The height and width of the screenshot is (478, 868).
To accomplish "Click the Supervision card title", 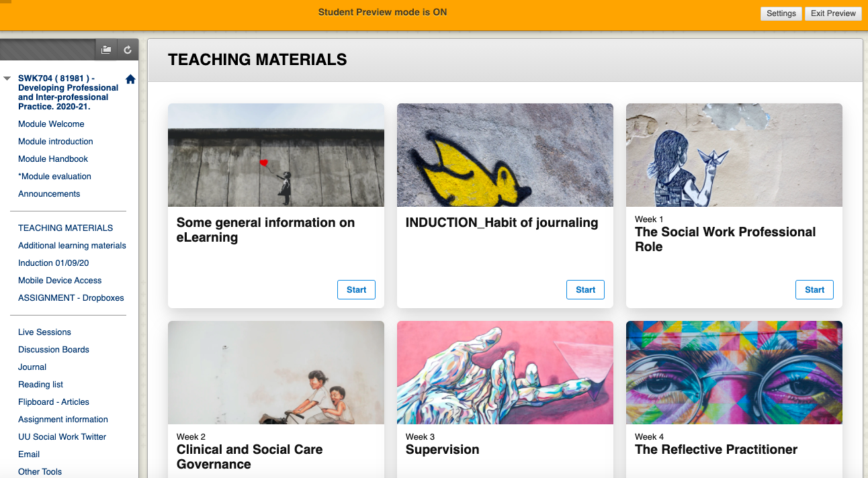I will [x=443, y=450].
